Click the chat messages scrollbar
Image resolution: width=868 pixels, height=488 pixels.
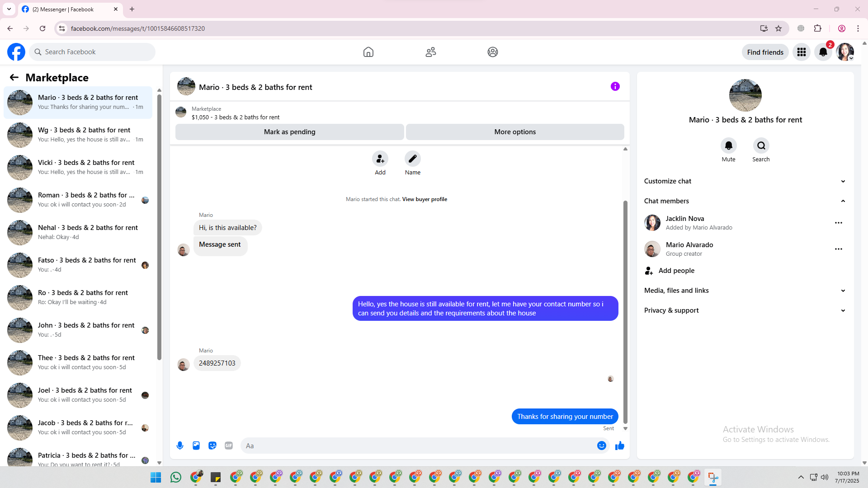tap(625, 312)
